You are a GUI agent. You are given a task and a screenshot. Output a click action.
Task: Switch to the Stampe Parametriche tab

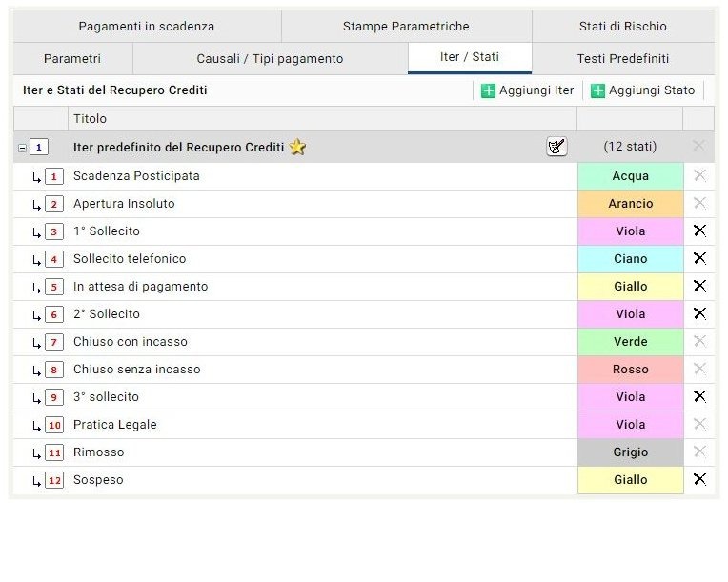click(x=406, y=27)
